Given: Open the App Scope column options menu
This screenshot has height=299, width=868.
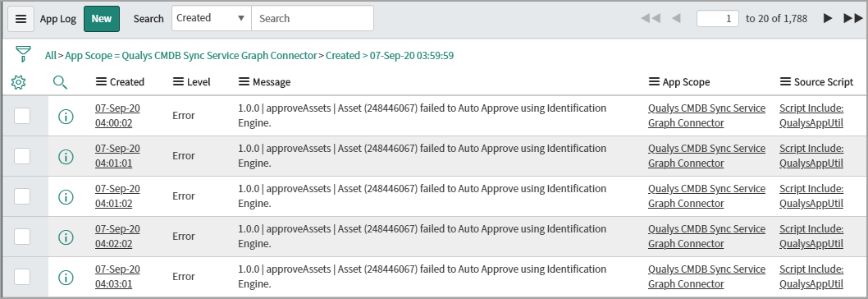Looking at the screenshot, I should 655,81.
